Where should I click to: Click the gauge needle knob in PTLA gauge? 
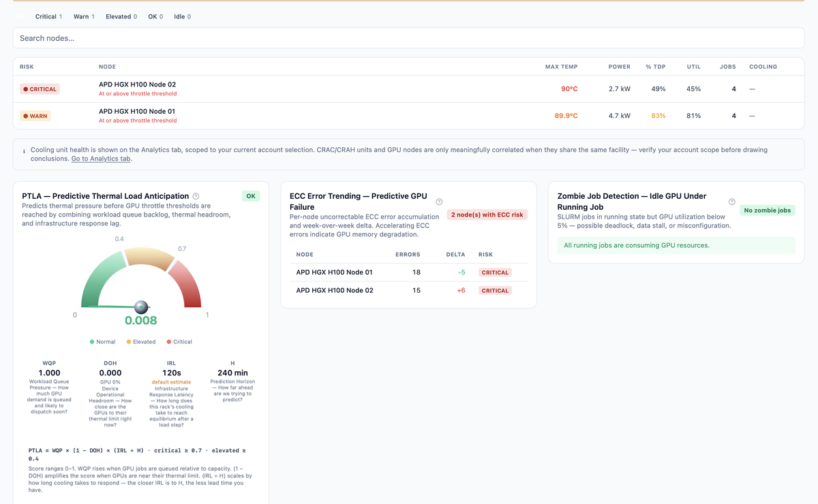[141, 307]
